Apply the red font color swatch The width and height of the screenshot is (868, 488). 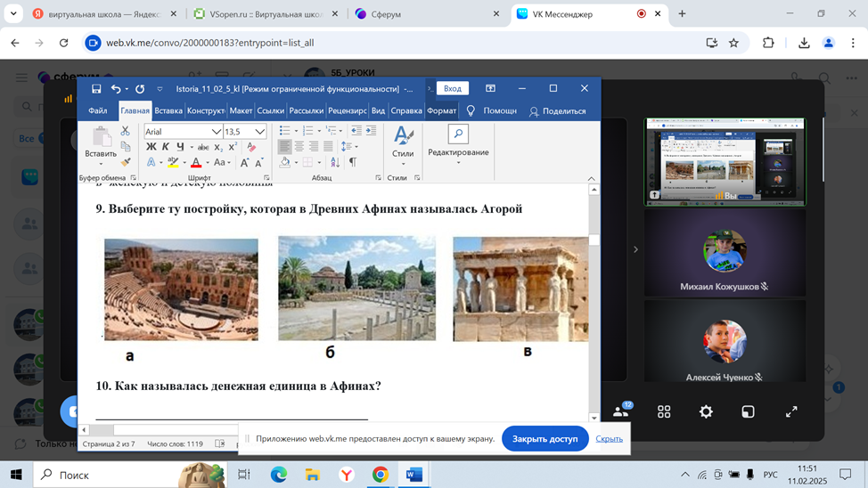[x=196, y=162]
